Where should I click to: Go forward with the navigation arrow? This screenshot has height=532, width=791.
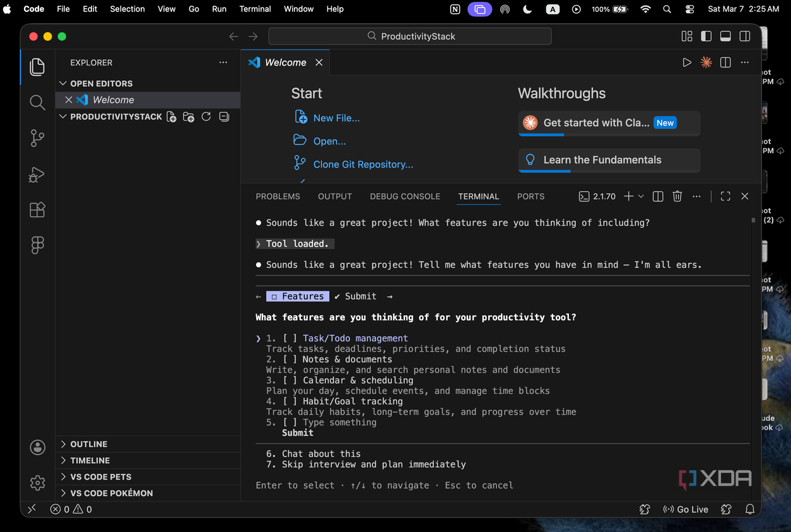tap(253, 37)
